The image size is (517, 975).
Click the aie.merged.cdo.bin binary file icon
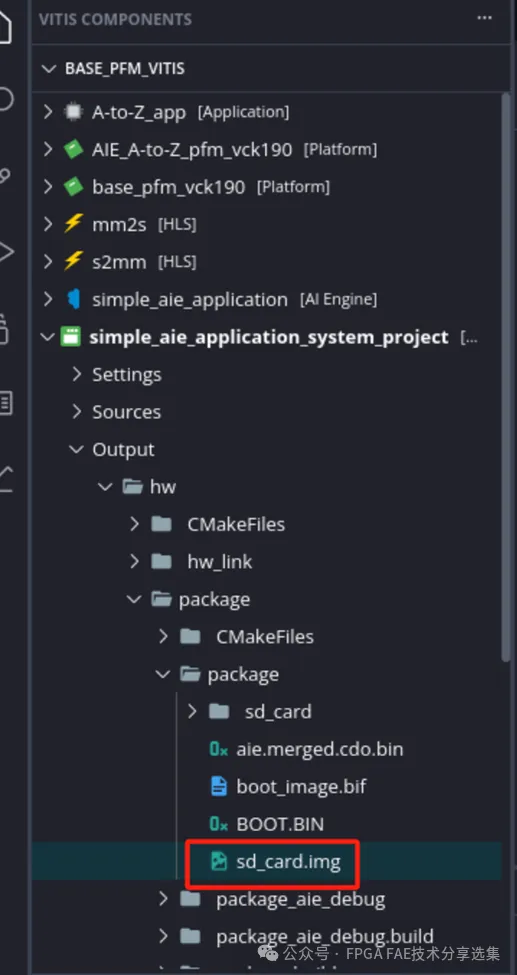coord(218,749)
